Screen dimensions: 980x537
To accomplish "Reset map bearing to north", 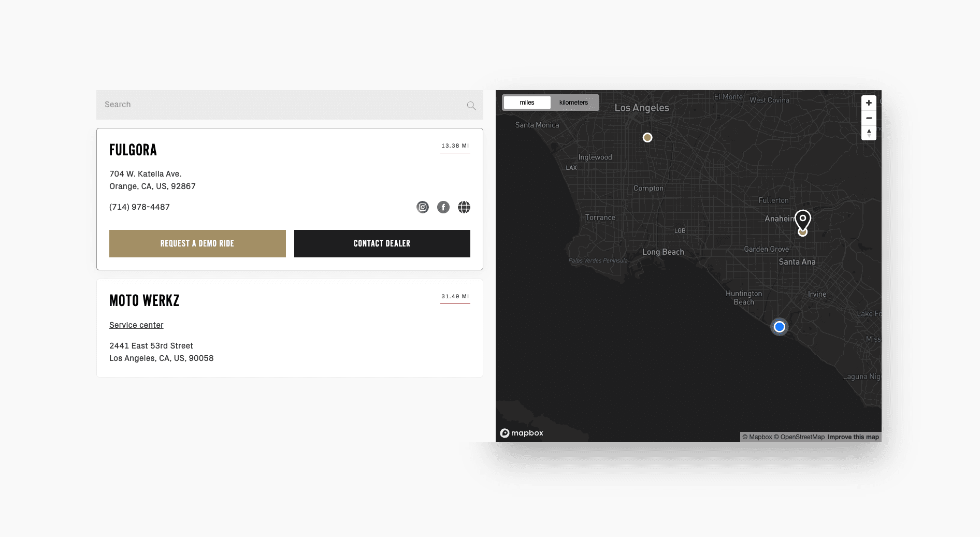I will (869, 133).
